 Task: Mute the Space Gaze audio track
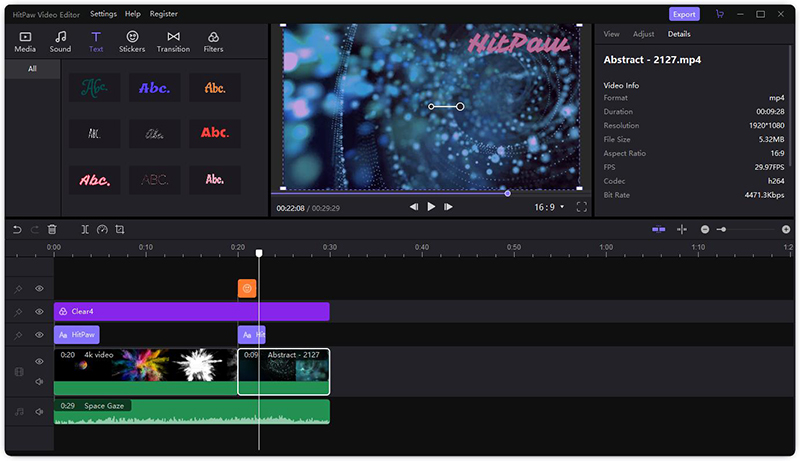click(x=39, y=412)
